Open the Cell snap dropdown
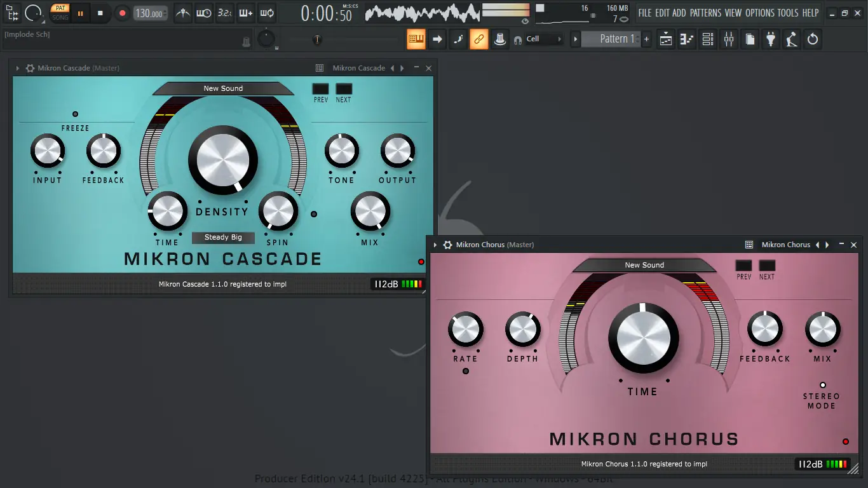The image size is (868, 488). pyautogui.click(x=544, y=39)
